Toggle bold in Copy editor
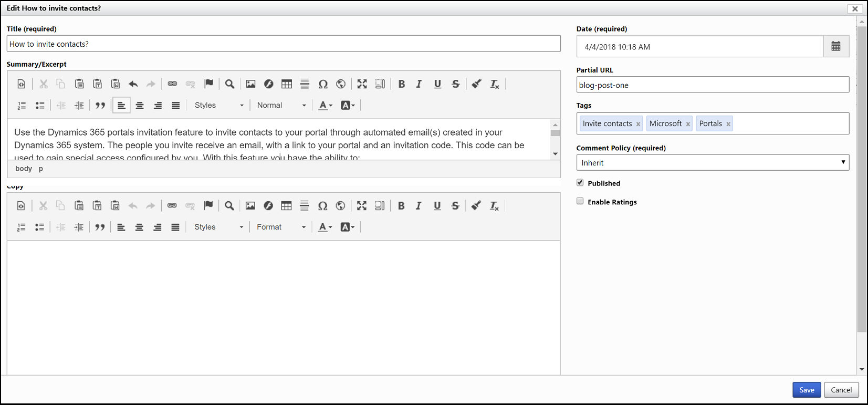Image resolution: width=868 pixels, height=405 pixels. [x=401, y=206]
